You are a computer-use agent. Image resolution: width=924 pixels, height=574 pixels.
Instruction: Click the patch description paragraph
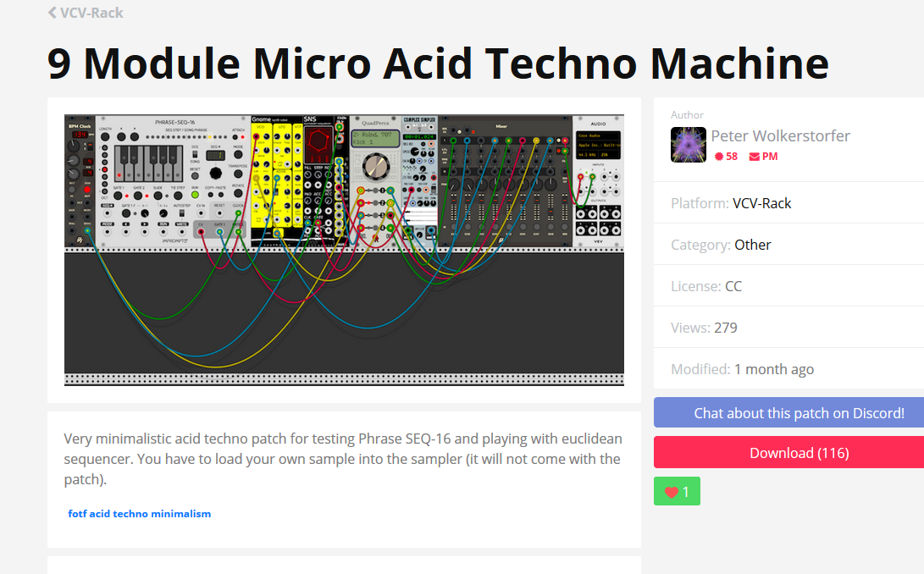[x=343, y=459]
